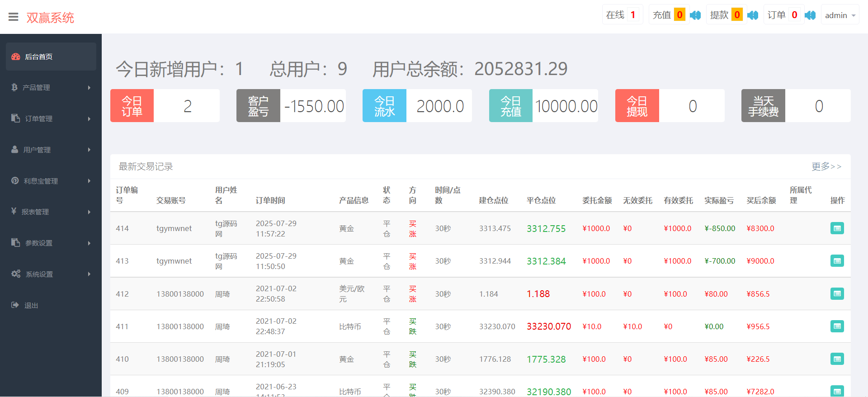
Task: Click the 利息宝管理 sidebar icon
Action: click(15, 181)
